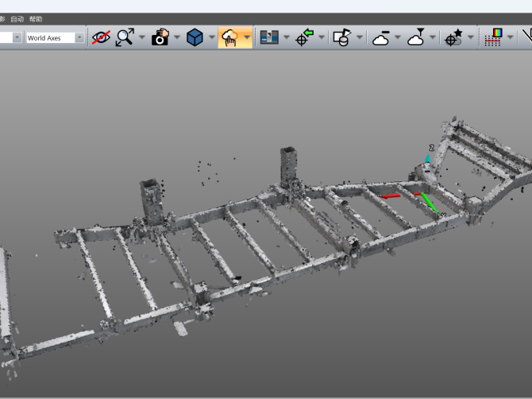Click the zoom magnifier tool icon
Viewport: 532px width, 399px height.
tap(125, 37)
